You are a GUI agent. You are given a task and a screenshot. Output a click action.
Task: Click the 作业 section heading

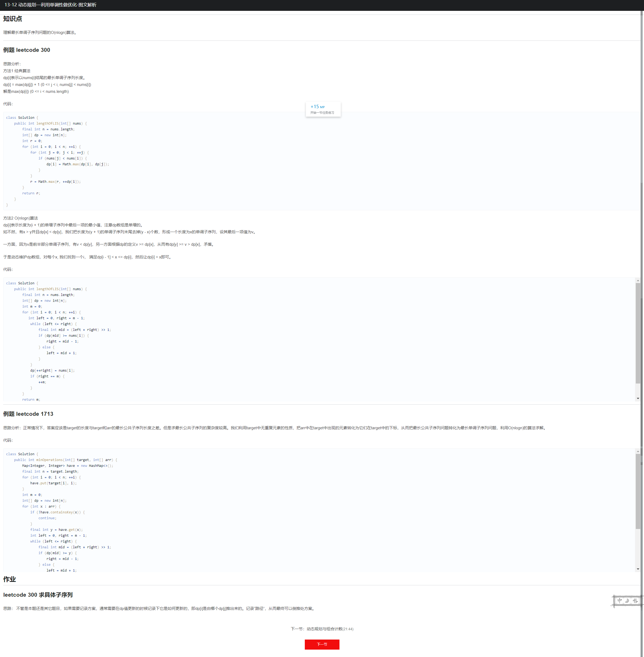click(10, 579)
